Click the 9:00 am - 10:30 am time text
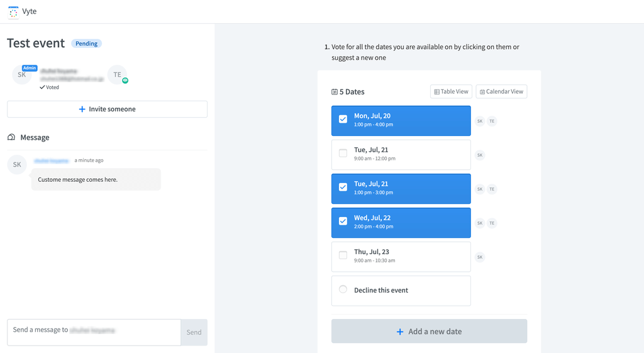 coord(375,261)
